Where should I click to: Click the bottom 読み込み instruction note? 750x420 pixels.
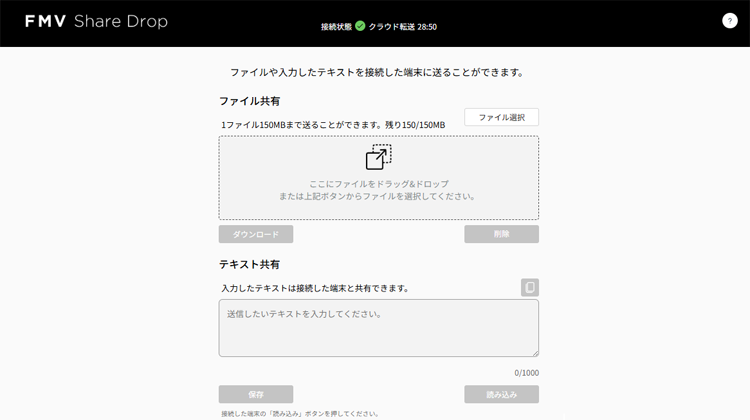click(300, 414)
